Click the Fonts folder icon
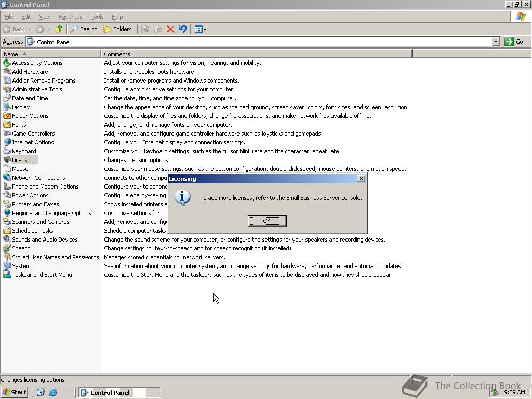The width and height of the screenshot is (532, 399). pos(7,125)
